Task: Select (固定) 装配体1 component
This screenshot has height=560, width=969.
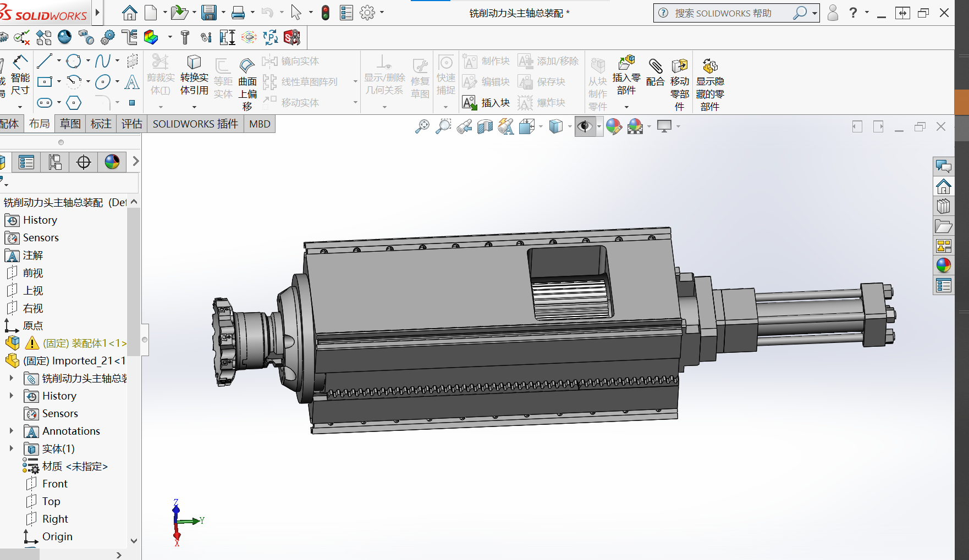Action: 85,343
